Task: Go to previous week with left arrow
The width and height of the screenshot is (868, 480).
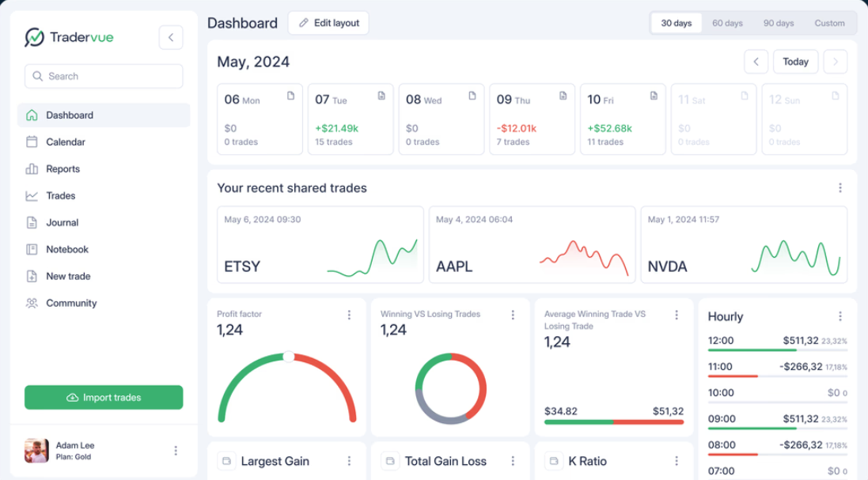Action: click(x=756, y=62)
